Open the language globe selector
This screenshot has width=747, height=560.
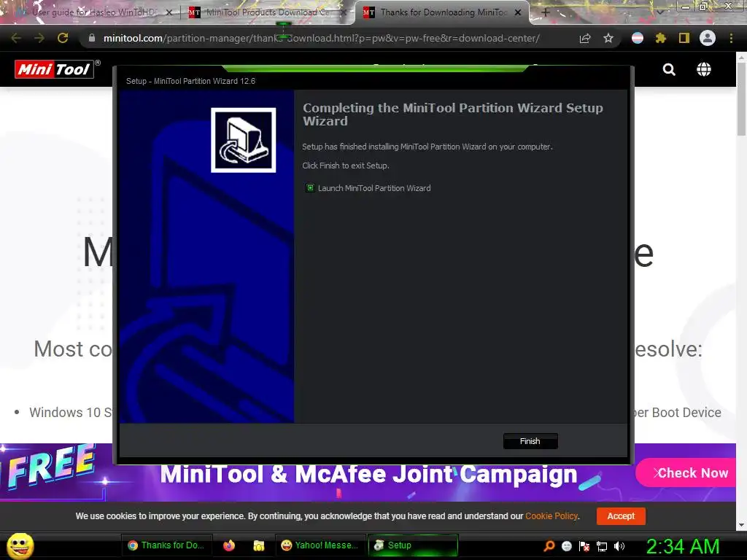pyautogui.click(x=704, y=69)
